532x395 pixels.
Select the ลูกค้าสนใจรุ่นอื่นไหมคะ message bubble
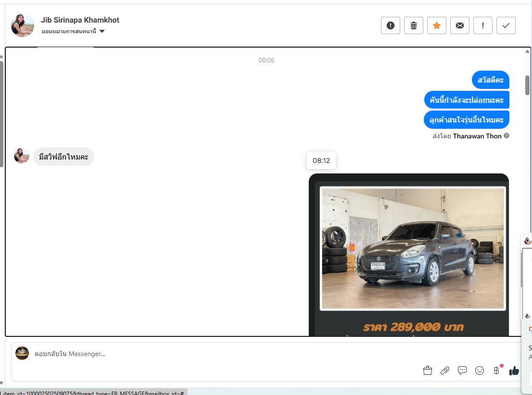[x=467, y=120]
